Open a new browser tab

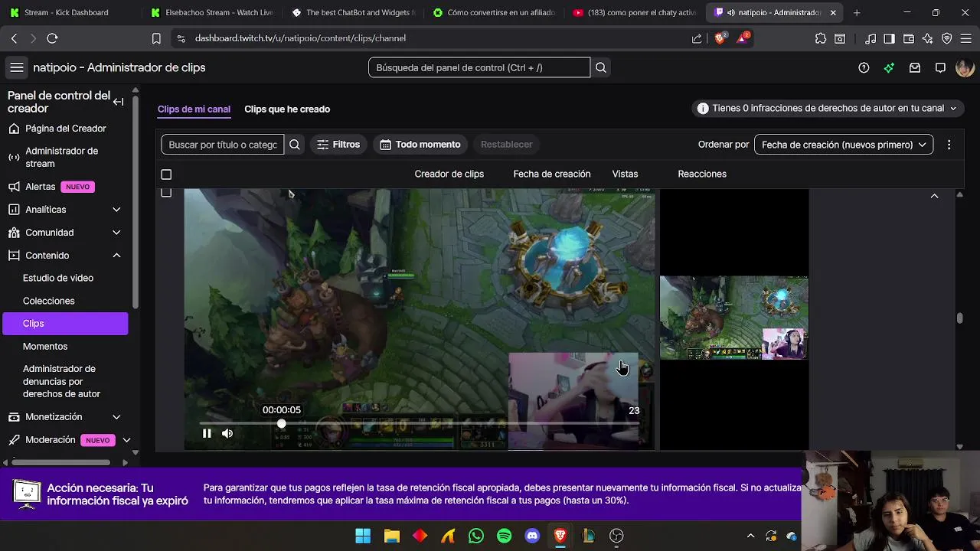point(857,12)
